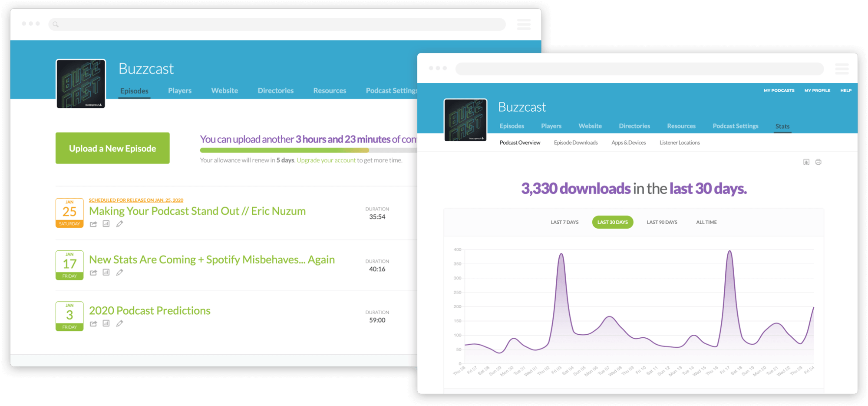Open stats icon for Making Your Podcast episode

tap(106, 224)
